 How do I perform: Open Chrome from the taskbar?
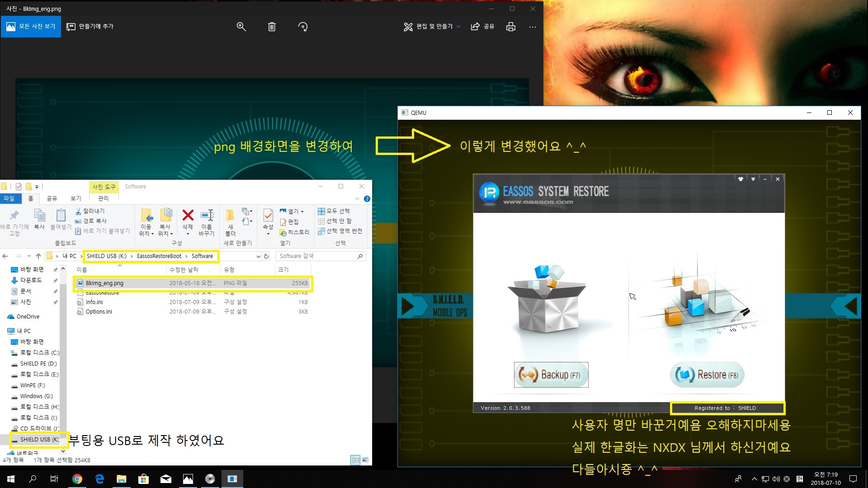[77, 479]
